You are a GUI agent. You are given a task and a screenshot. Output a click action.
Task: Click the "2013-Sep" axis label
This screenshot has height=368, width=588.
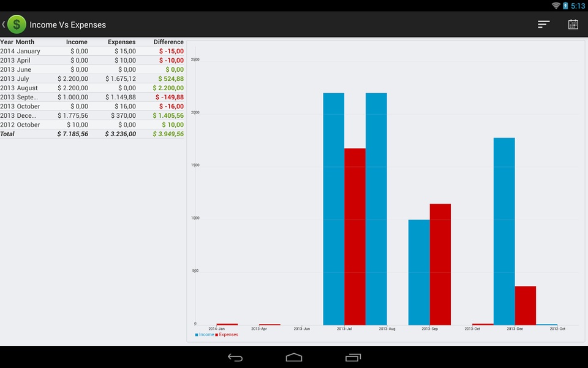[430, 329]
